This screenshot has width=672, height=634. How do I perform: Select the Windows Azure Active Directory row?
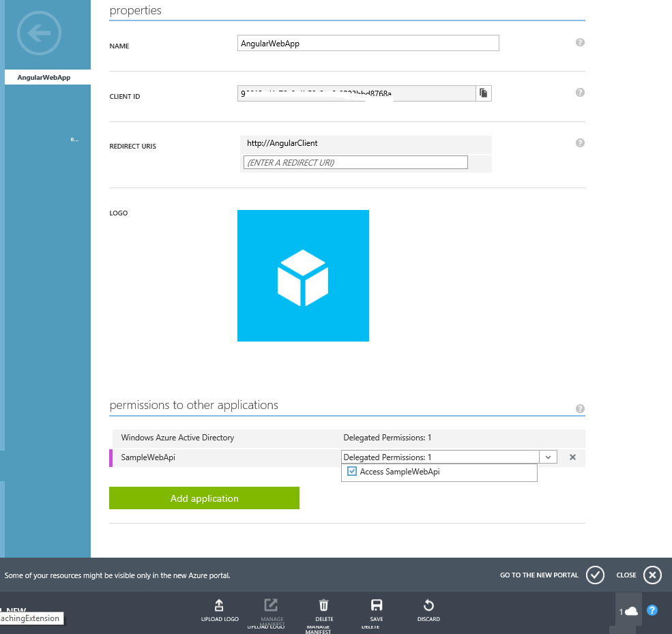349,438
